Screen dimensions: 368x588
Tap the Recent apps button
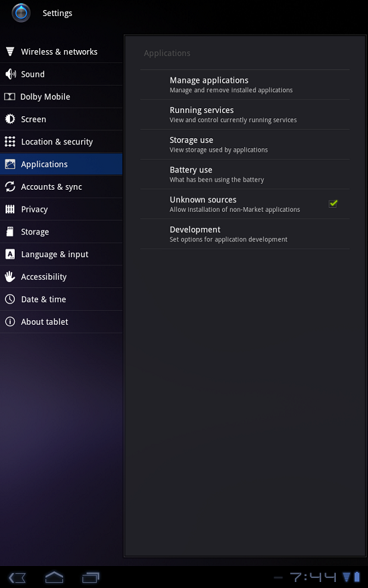click(91, 577)
